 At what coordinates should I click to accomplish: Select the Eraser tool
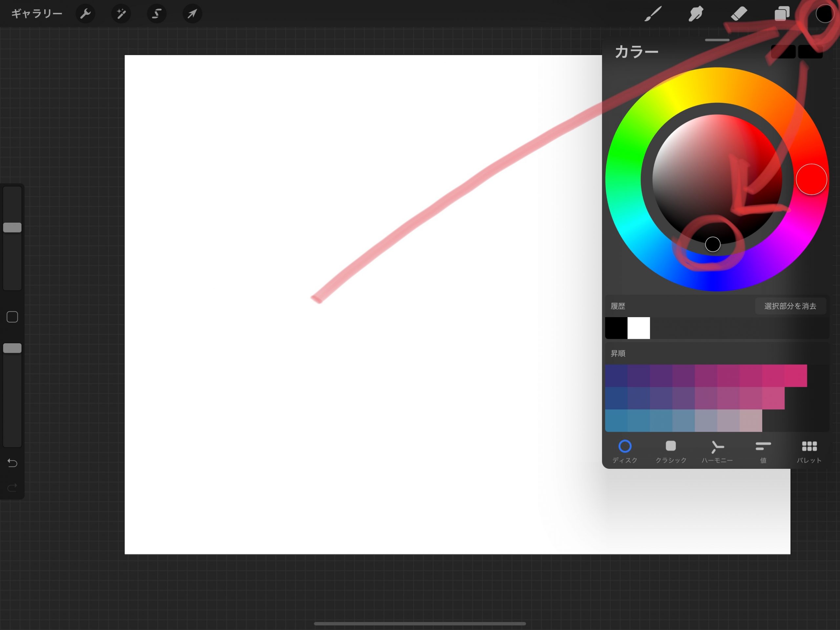739,14
